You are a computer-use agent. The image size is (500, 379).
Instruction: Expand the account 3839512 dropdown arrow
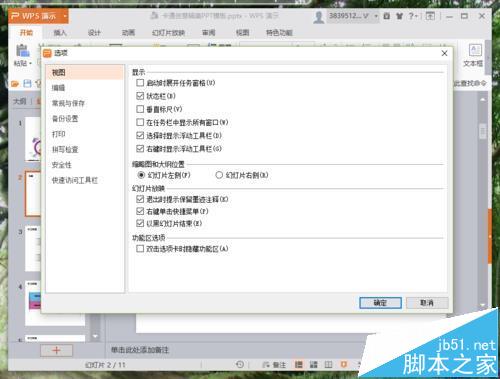[x=376, y=16]
